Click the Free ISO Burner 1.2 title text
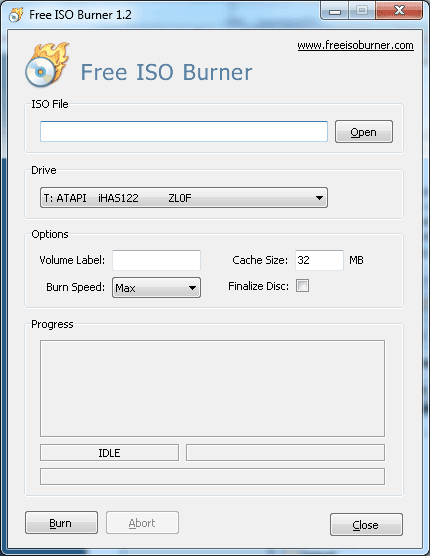The width and height of the screenshot is (430, 556). click(80, 15)
